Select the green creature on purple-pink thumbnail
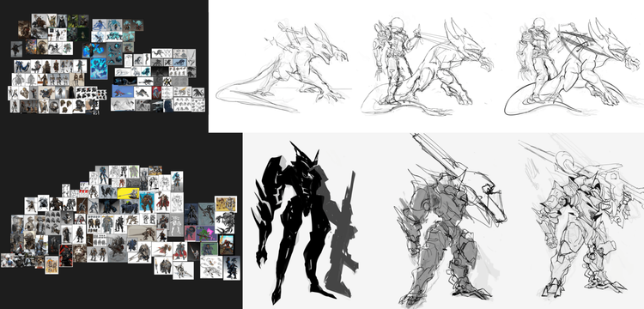The width and height of the screenshot is (644, 309). 206,233
